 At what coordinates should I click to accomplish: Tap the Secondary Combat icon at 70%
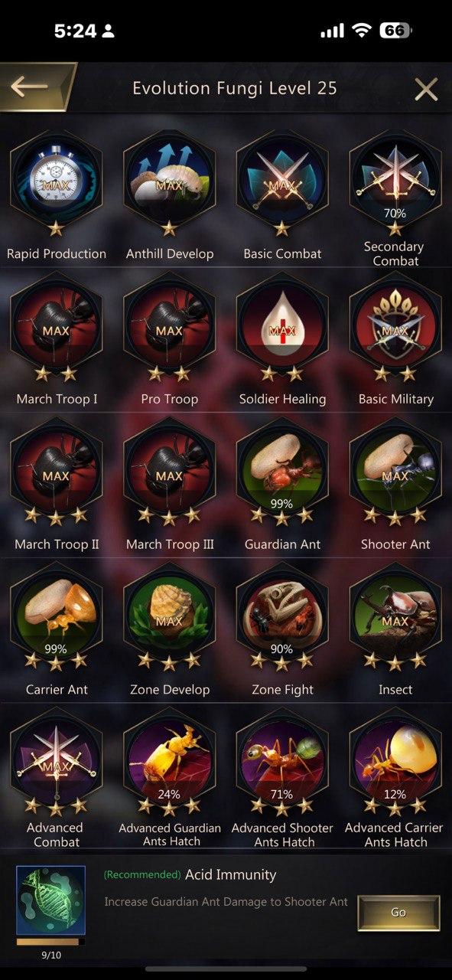395,182
